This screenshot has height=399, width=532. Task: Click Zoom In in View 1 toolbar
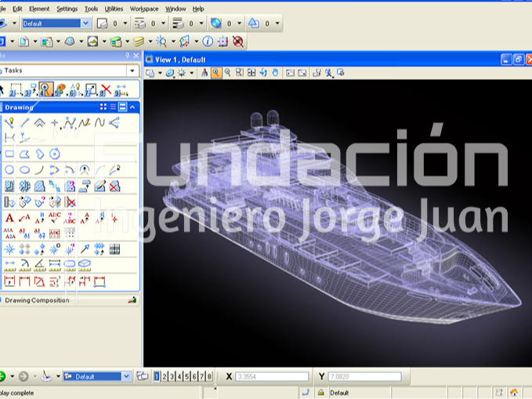(x=215, y=73)
